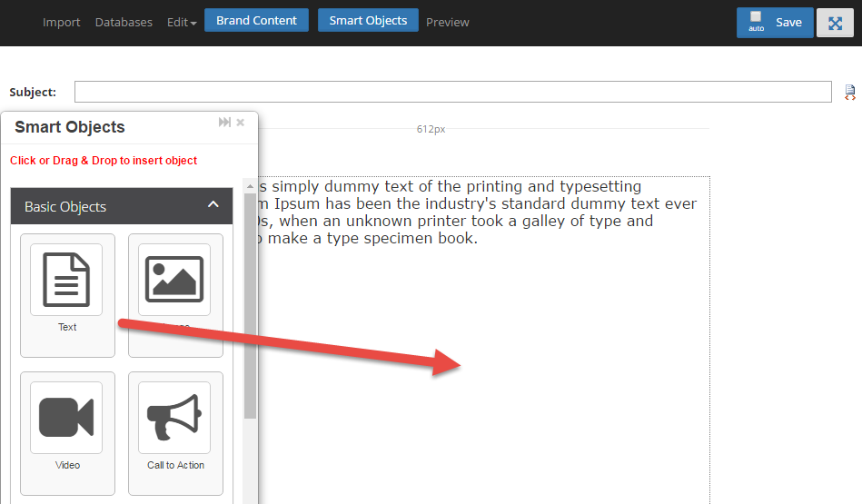Click the fullscreen expand icon button
The image size is (862, 504).
click(834, 23)
